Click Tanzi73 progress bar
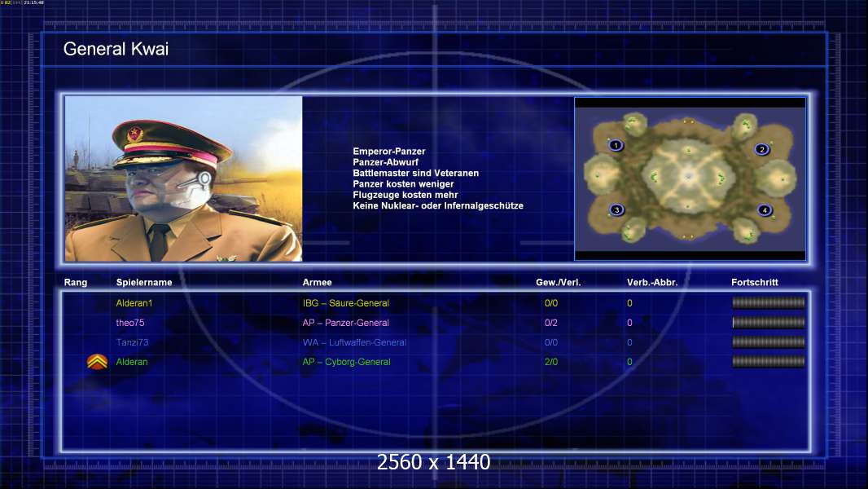The width and height of the screenshot is (868, 489). pyautogui.click(x=769, y=342)
